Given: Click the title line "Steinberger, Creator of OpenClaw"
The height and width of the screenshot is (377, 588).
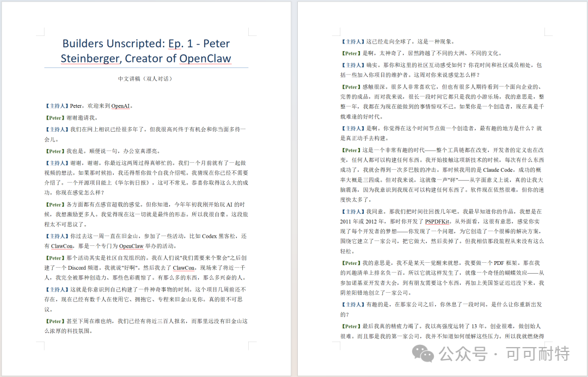Looking at the screenshot, I should (x=146, y=58).
